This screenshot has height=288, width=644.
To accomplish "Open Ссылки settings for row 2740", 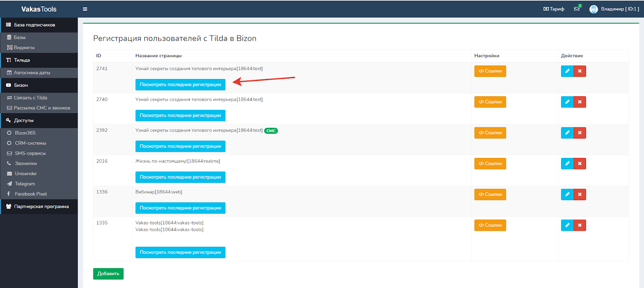I will pos(490,102).
